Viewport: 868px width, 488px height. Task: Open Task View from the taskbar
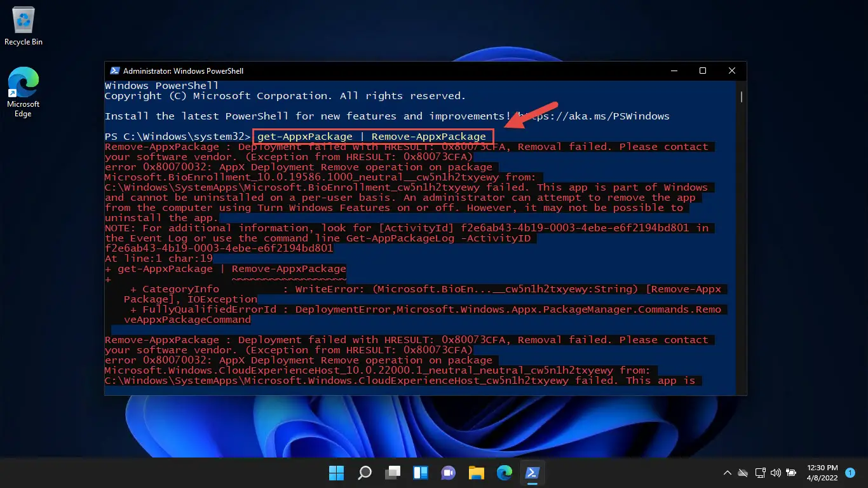[x=393, y=473]
